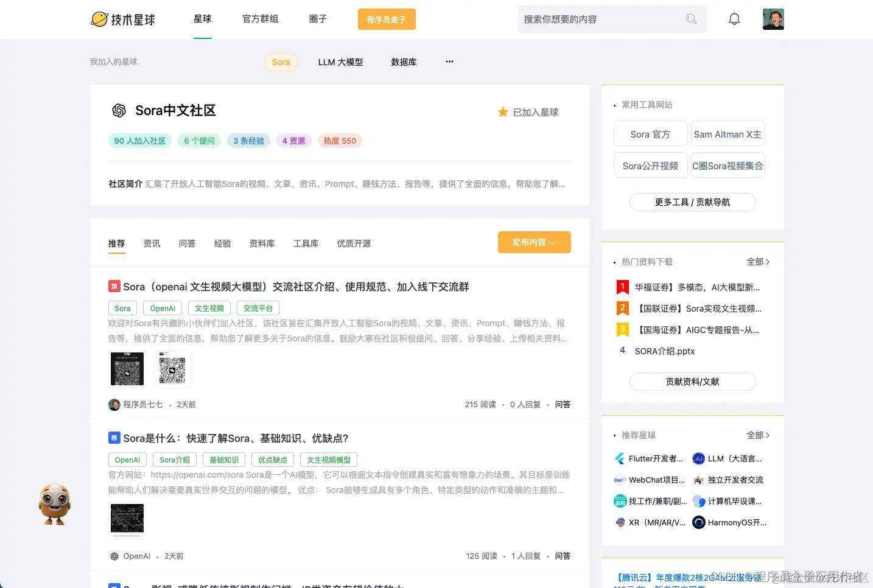Click the WebChat项目 planet icon
This screenshot has height=588, width=873.
click(620, 480)
